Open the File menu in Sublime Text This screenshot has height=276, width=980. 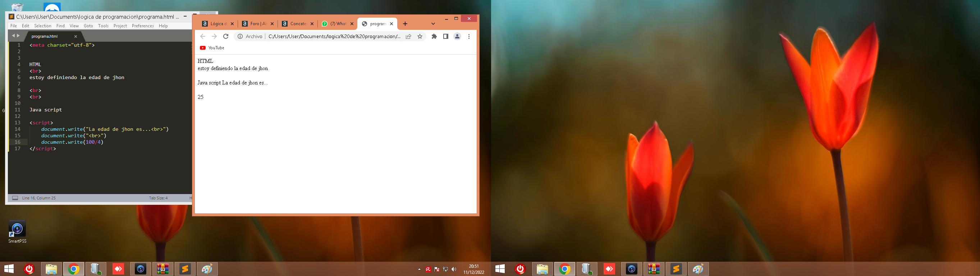point(14,26)
